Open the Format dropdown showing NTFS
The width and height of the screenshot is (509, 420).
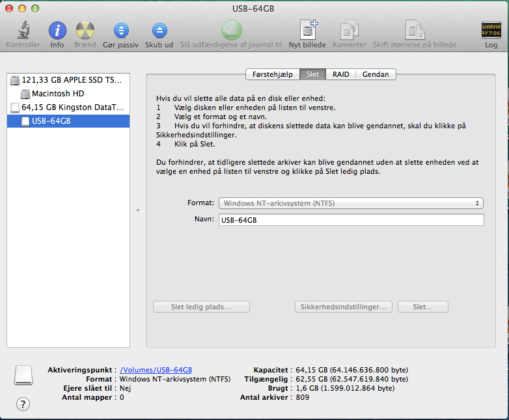click(x=351, y=203)
